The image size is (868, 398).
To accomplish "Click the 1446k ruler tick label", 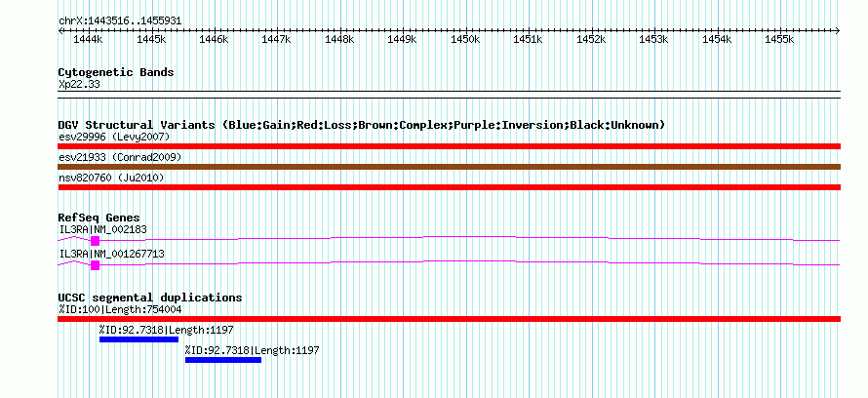I will 214,40.
